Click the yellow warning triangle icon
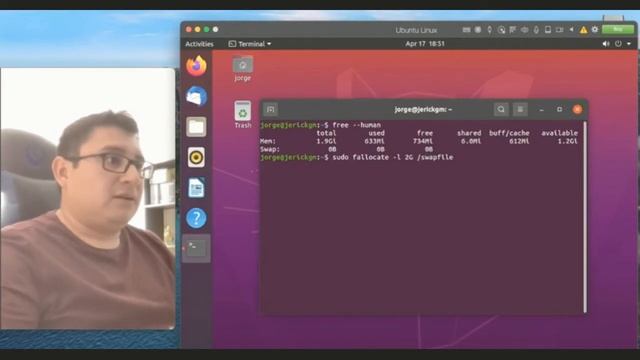 (x=583, y=30)
